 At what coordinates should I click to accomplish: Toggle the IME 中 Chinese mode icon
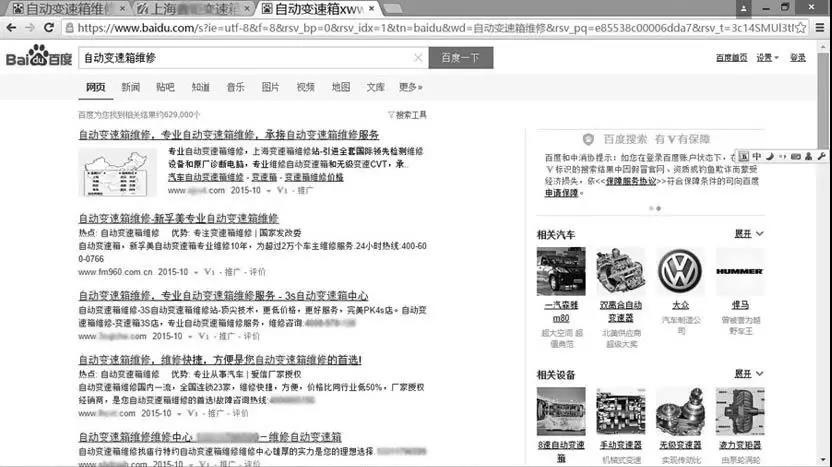757,156
